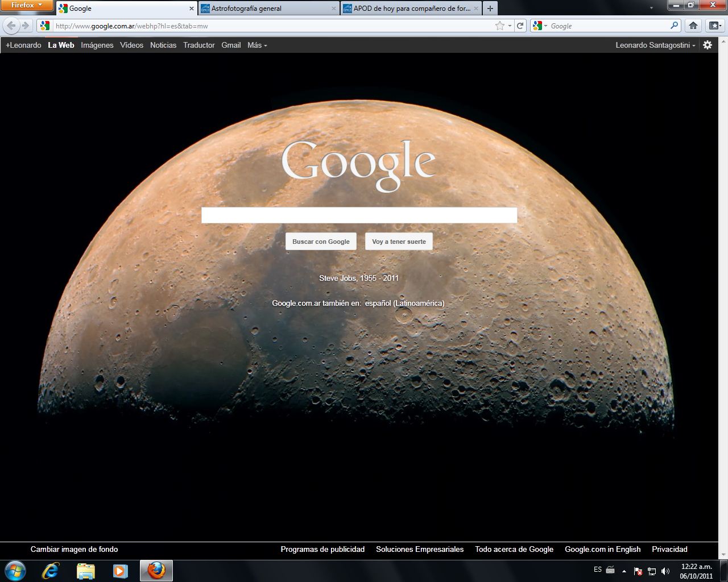Screen dimensions: 728x582
Task: Switch to the APOD de hoy tab
Action: coord(411,9)
